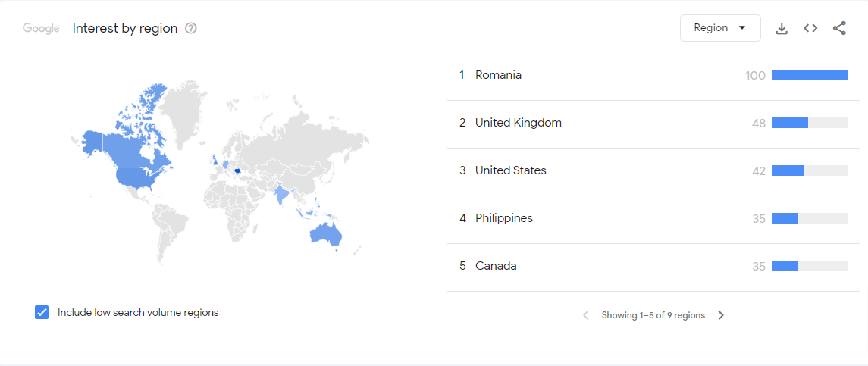
Task: Click Philippines in the ranking list
Action: (503, 218)
